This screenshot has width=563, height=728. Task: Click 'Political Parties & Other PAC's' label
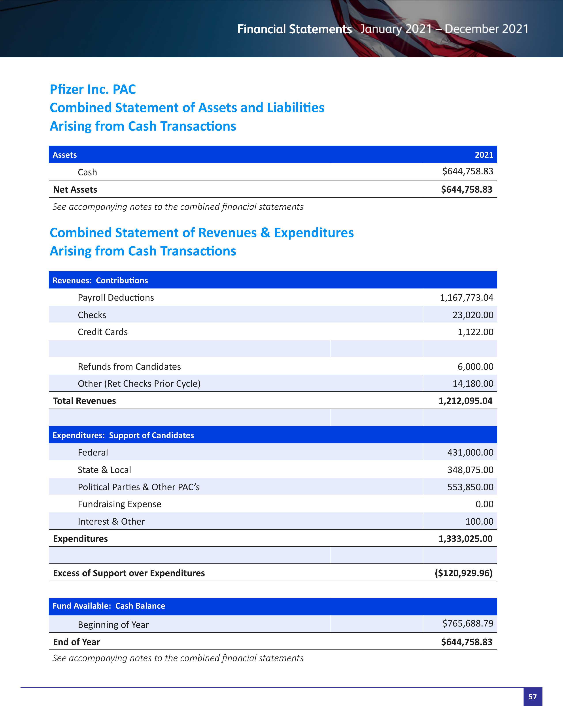139,487
